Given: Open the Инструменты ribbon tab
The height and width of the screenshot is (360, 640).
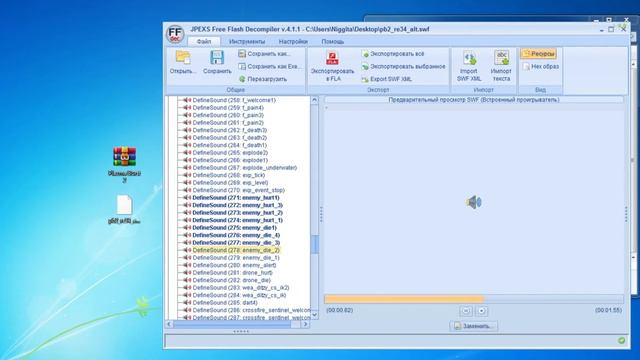Looking at the screenshot, I should tap(247, 42).
